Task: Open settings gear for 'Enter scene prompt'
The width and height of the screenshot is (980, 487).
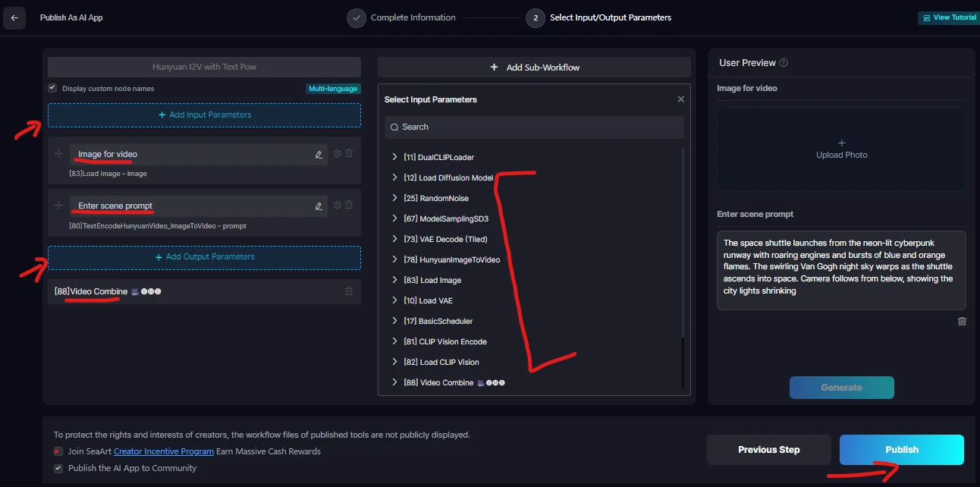Action: click(x=338, y=205)
